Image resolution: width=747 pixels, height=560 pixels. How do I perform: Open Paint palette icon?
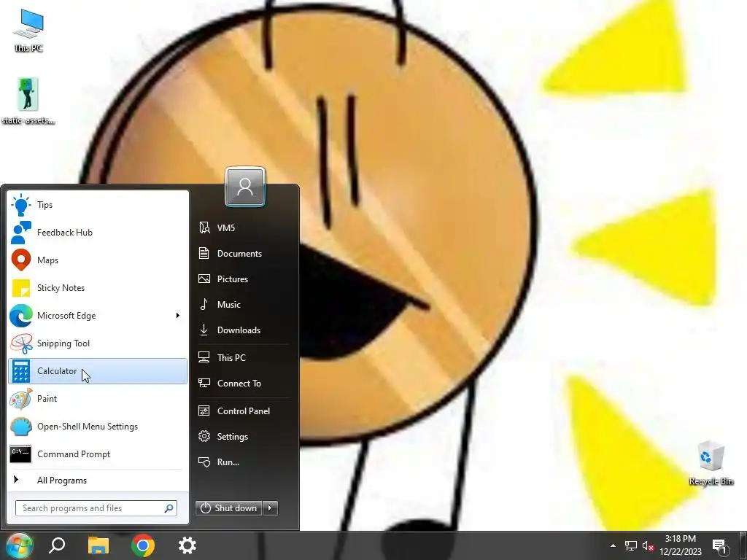[x=21, y=399]
